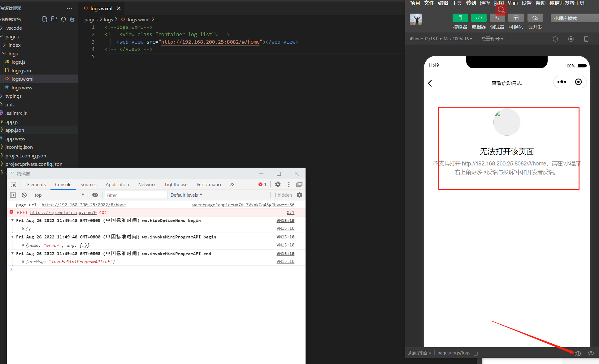This screenshot has width=599, height=364.
Task: Click the new folder icon in explorer
Action: pyautogui.click(x=54, y=19)
